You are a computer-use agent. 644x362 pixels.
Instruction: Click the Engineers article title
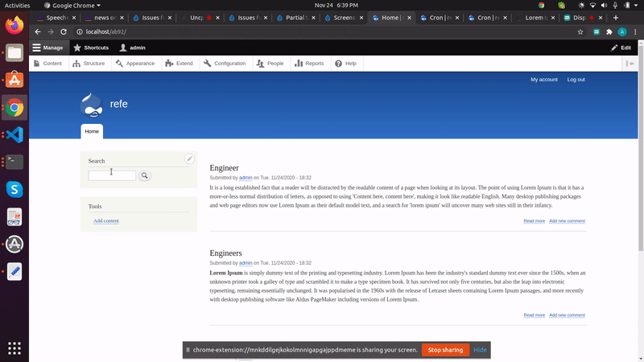225,253
